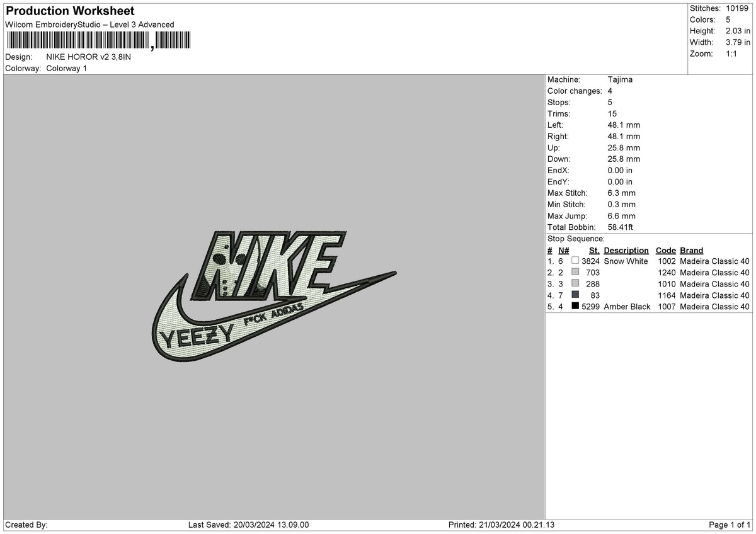
Task: Click Madeira Classic 40 brand in Amber Black row
Action: click(715, 306)
